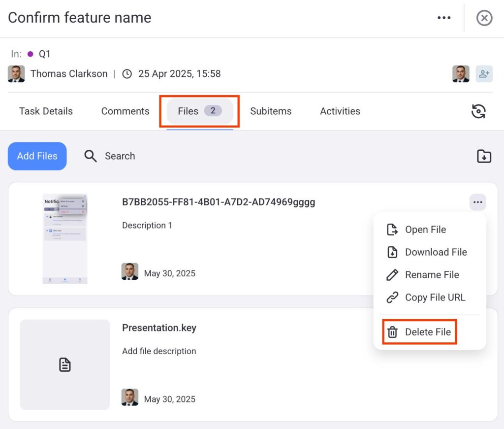Screen dimensions: 504x429
Task: Close the Confirm feature name panel
Action: (x=484, y=18)
